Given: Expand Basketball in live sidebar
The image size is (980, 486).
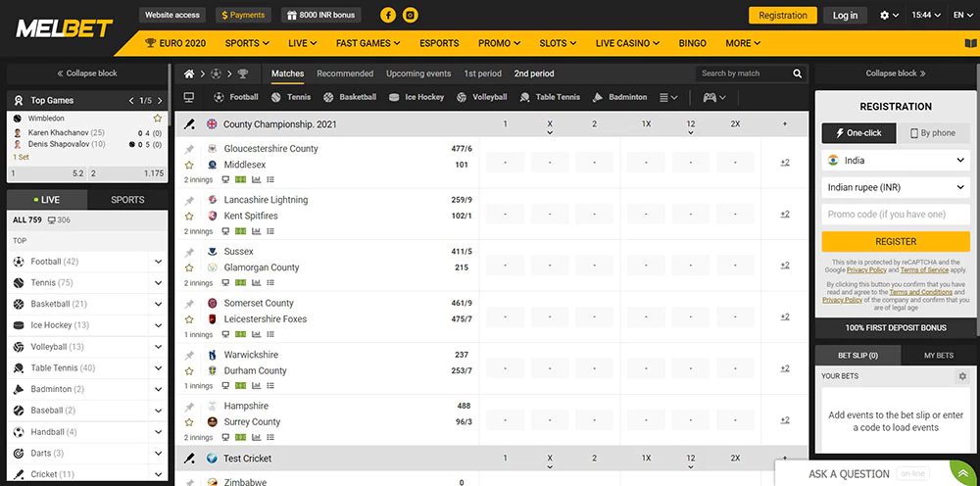Looking at the screenshot, I should pyautogui.click(x=158, y=304).
